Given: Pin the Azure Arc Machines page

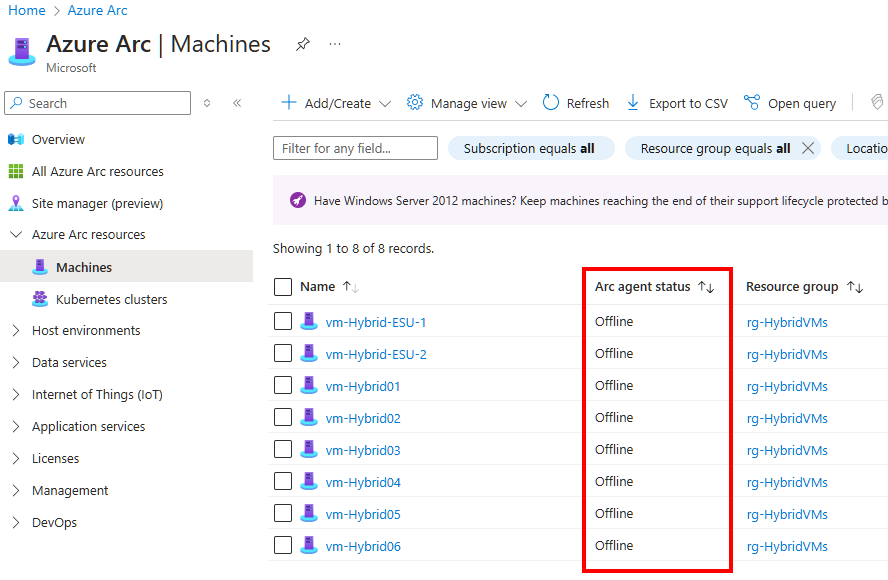Looking at the screenshot, I should pos(303,44).
